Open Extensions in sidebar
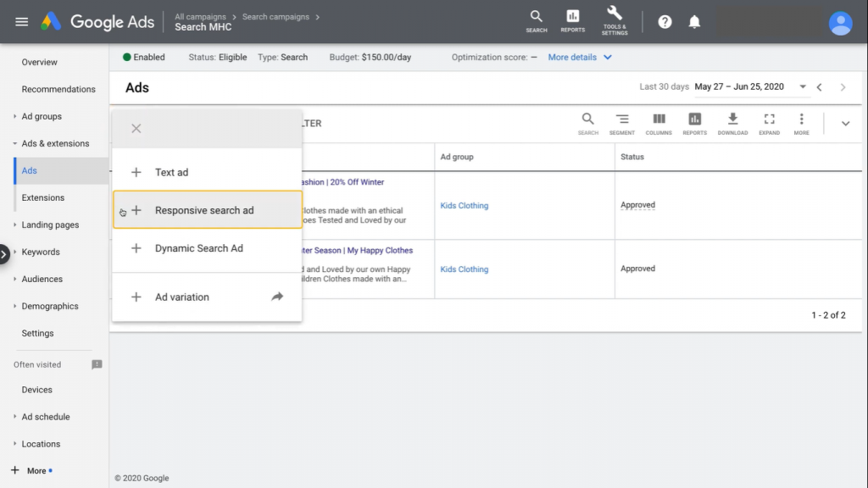This screenshot has width=868, height=488. coord(42,197)
